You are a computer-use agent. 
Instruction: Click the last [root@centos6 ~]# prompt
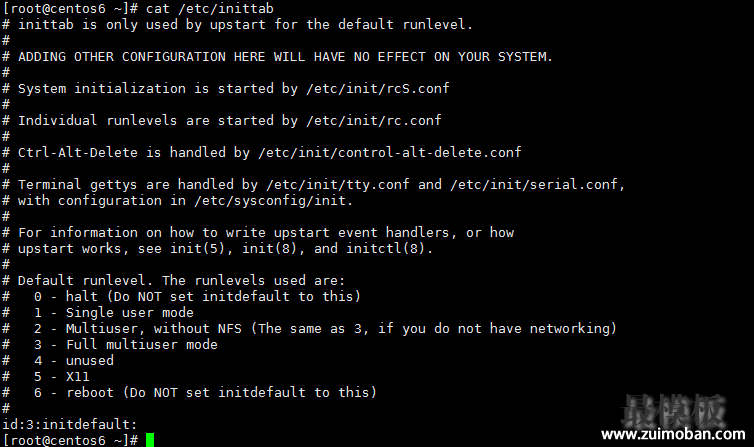70,440
